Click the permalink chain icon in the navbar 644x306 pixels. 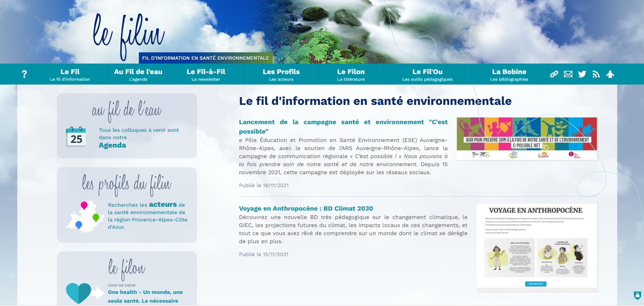[x=554, y=74]
